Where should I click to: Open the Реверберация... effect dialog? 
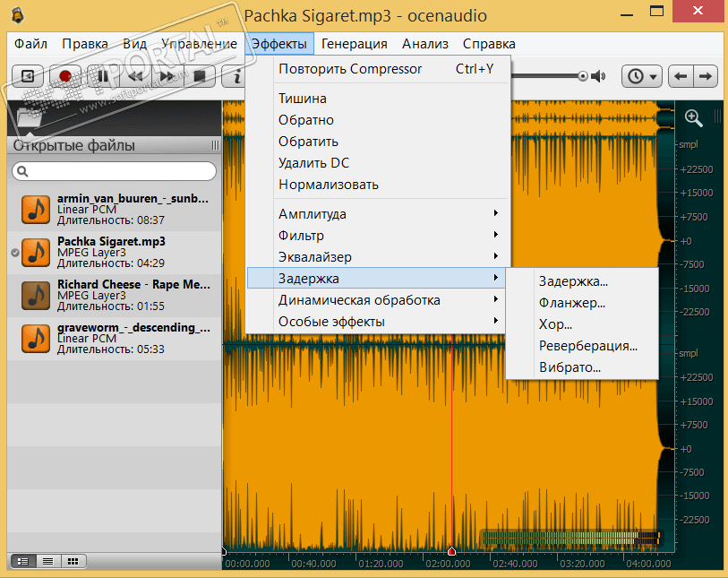click(582, 345)
